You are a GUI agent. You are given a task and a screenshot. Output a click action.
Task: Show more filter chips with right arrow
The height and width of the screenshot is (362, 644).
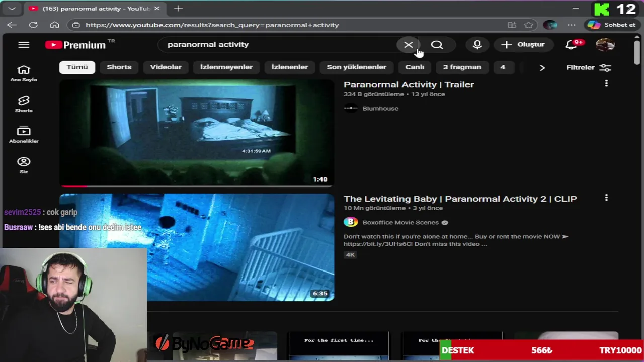[542, 67]
